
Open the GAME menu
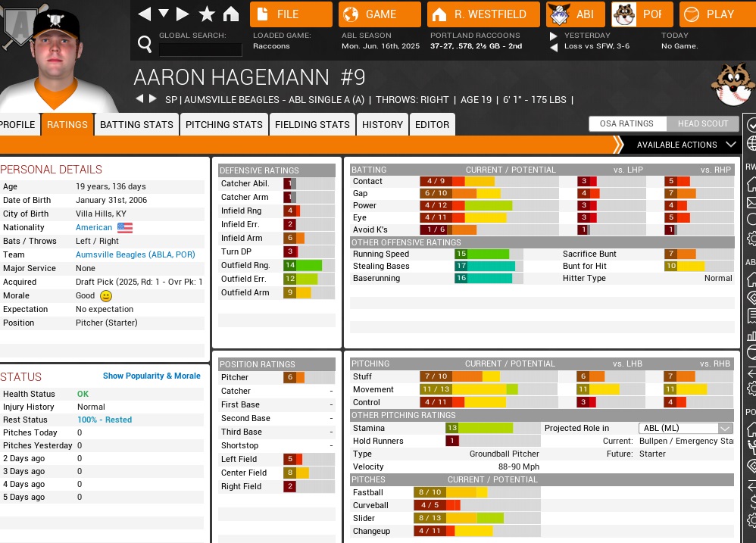point(380,14)
